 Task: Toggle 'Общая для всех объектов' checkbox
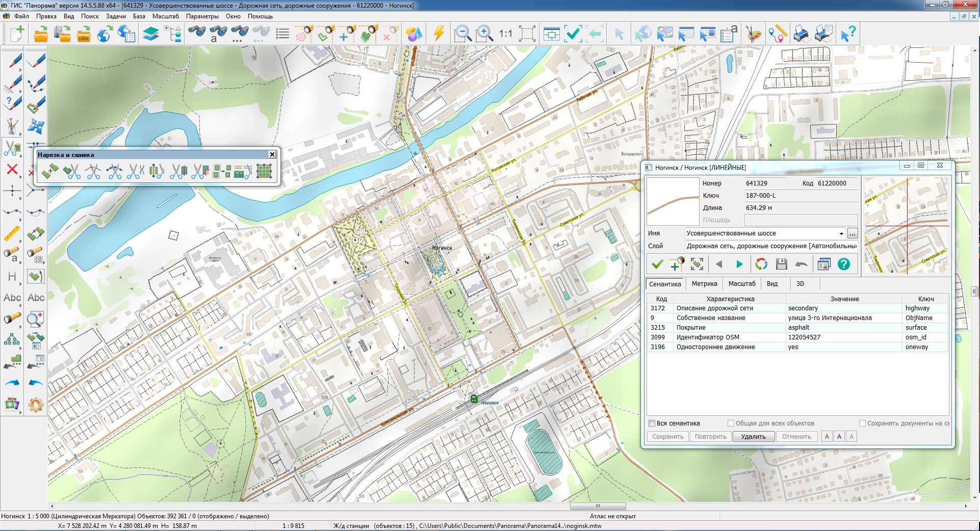731,423
